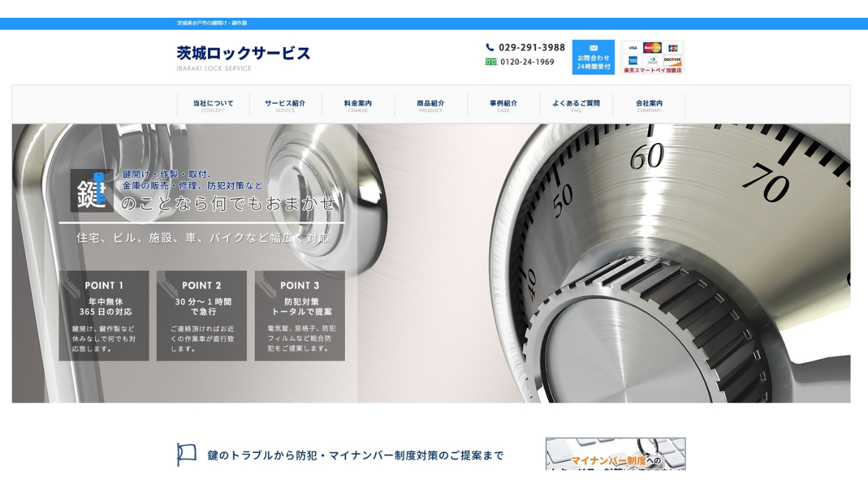
Task: Click the POINT 2 30分〜1時間で急行 card
Action: point(201,316)
